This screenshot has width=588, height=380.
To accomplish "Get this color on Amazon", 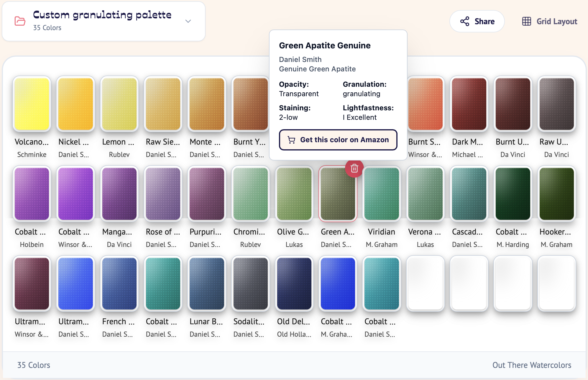I will tap(338, 140).
